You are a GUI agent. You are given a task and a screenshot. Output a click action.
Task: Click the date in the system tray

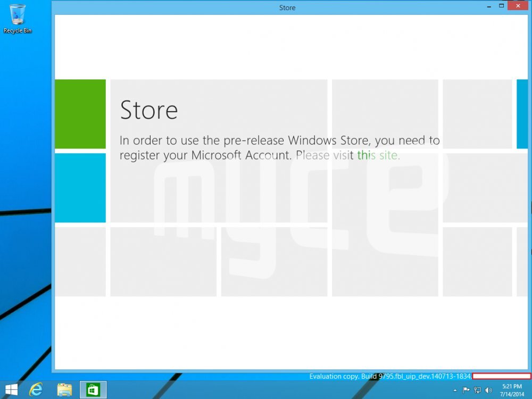(512, 395)
